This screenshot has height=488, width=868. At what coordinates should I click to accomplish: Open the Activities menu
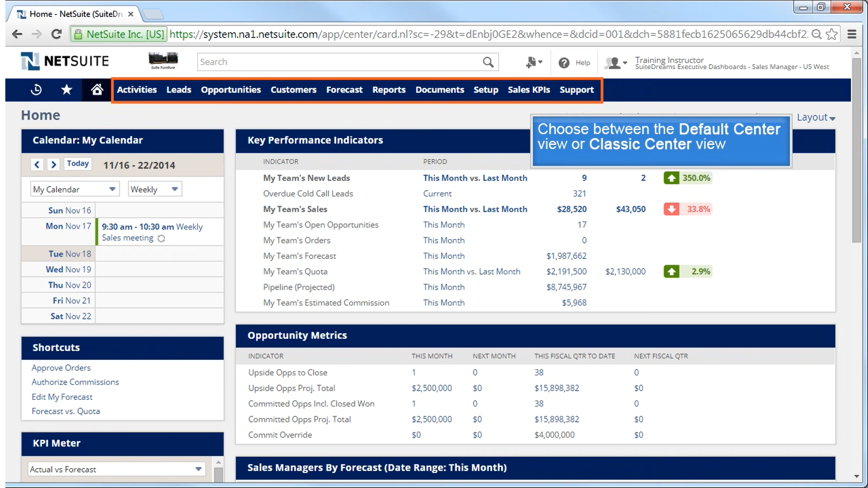pos(137,90)
